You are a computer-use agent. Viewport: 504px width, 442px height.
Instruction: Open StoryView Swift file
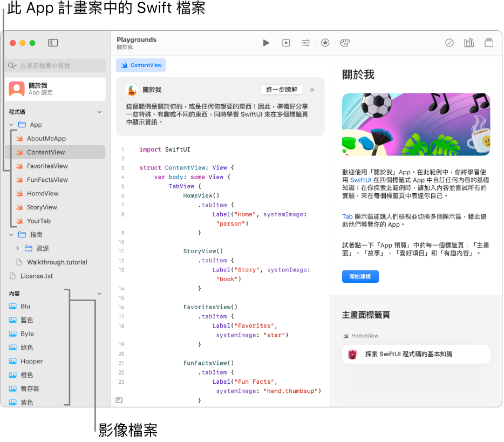(55, 207)
